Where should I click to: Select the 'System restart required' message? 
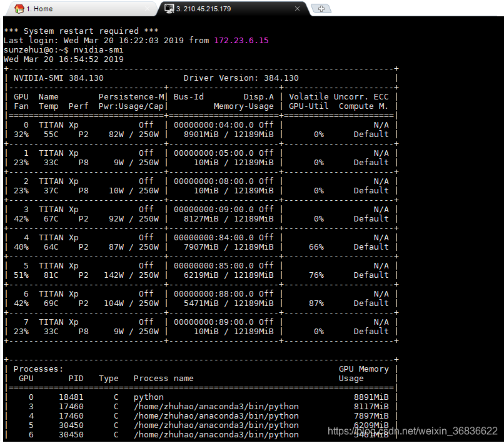pyautogui.click(x=81, y=31)
